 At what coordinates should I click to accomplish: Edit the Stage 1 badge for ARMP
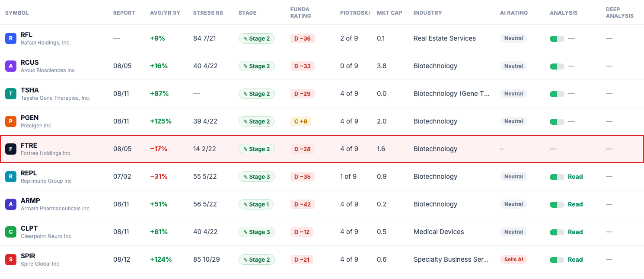[x=256, y=204]
